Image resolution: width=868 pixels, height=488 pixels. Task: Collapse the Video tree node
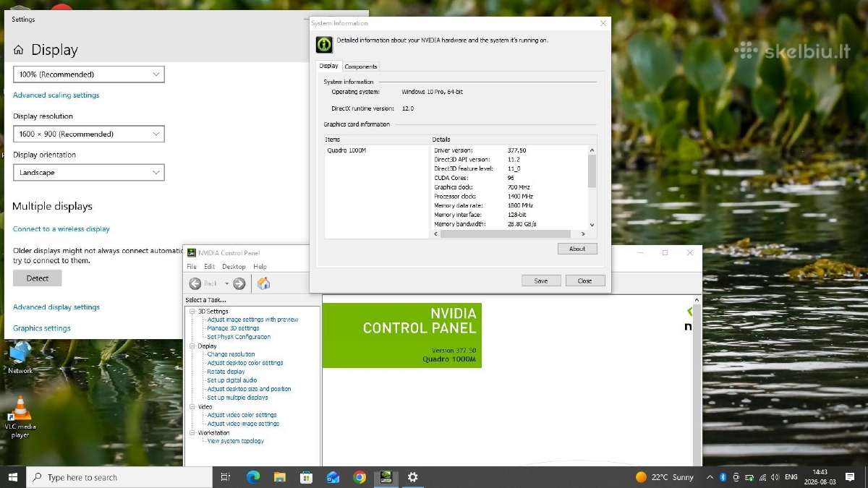coord(192,407)
